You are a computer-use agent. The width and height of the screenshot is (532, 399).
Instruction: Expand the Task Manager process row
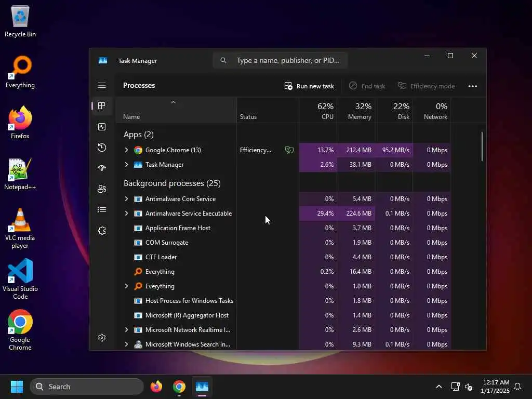(x=126, y=165)
